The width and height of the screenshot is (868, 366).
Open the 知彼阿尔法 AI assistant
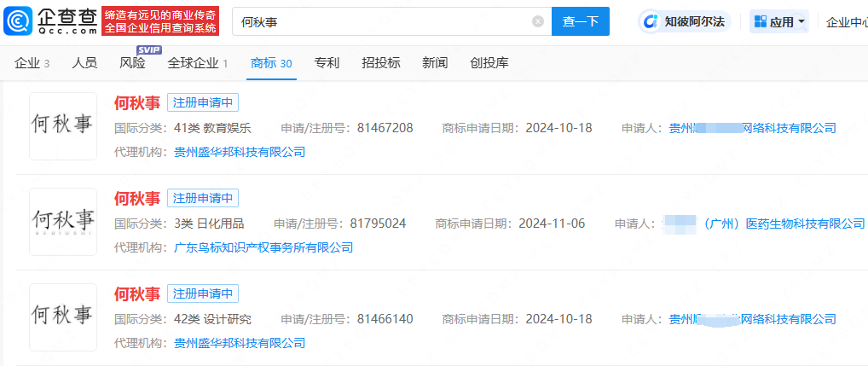685,21
